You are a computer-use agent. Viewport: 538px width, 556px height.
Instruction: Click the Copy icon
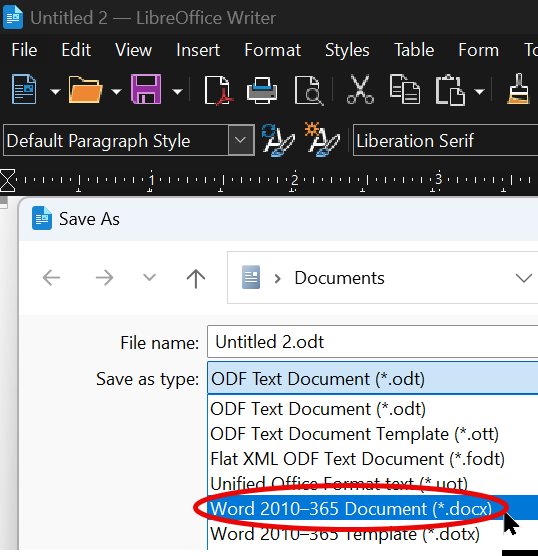405,89
